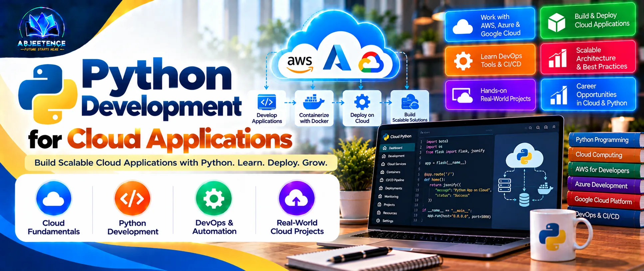Open Development in the laptop sidebar
The height and width of the screenshot is (271, 644).
coord(394,156)
